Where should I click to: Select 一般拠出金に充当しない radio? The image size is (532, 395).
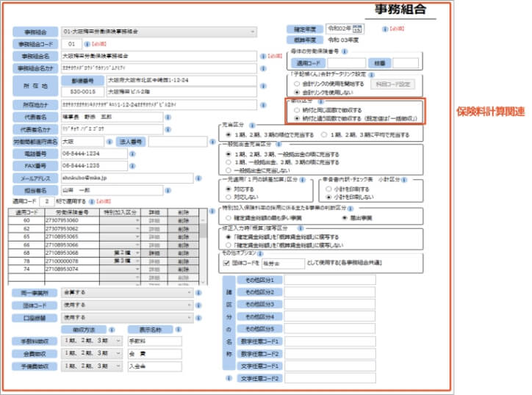click(x=229, y=170)
